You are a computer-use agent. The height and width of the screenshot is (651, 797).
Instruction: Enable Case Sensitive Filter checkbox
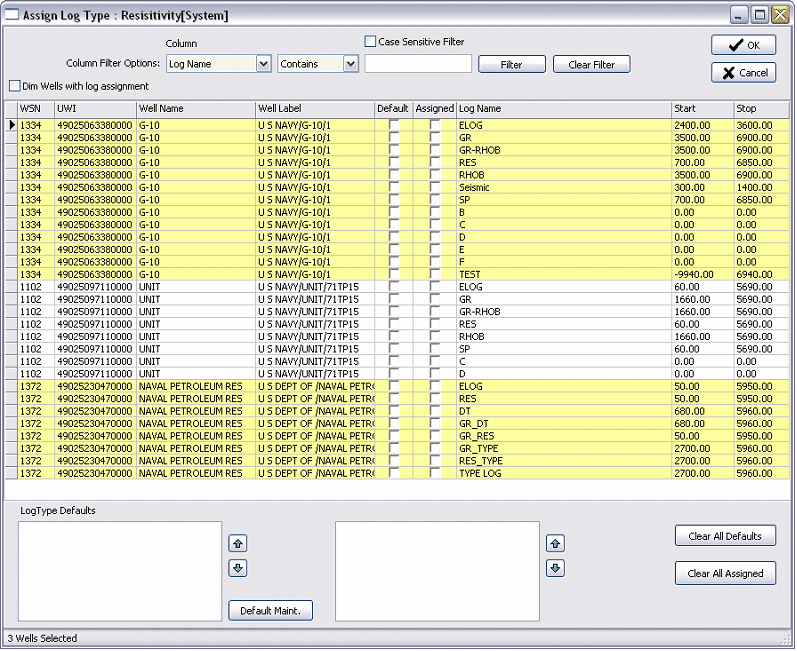point(370,42)
